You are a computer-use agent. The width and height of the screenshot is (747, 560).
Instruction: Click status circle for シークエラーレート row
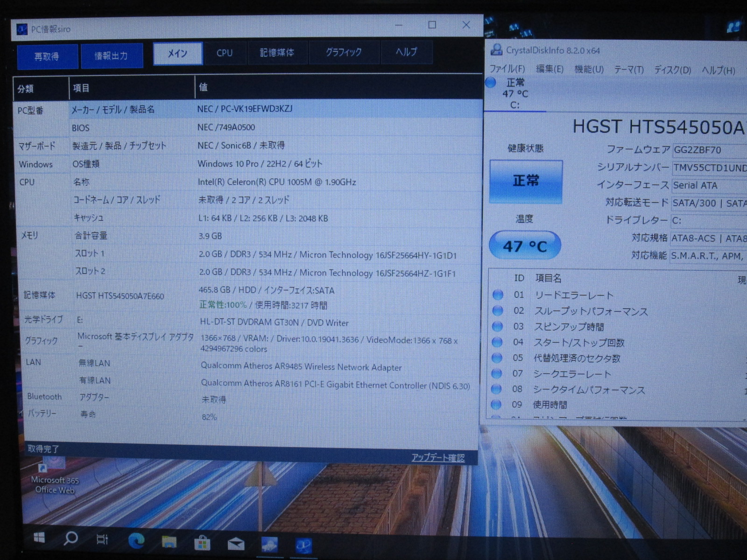coord(497,373)
